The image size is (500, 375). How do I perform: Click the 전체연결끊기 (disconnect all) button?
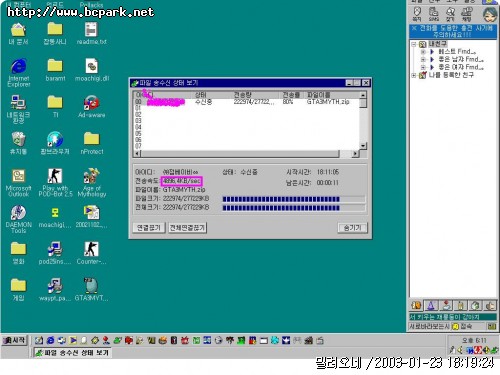(187, 228)
